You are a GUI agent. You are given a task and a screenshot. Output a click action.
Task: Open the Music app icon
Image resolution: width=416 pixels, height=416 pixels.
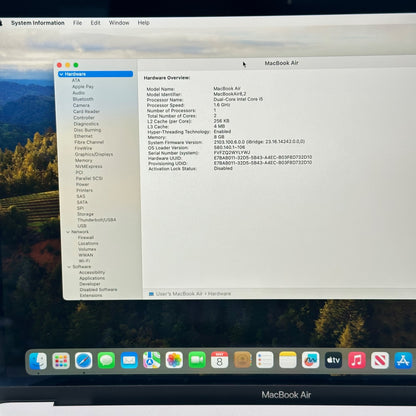[357, 360]
